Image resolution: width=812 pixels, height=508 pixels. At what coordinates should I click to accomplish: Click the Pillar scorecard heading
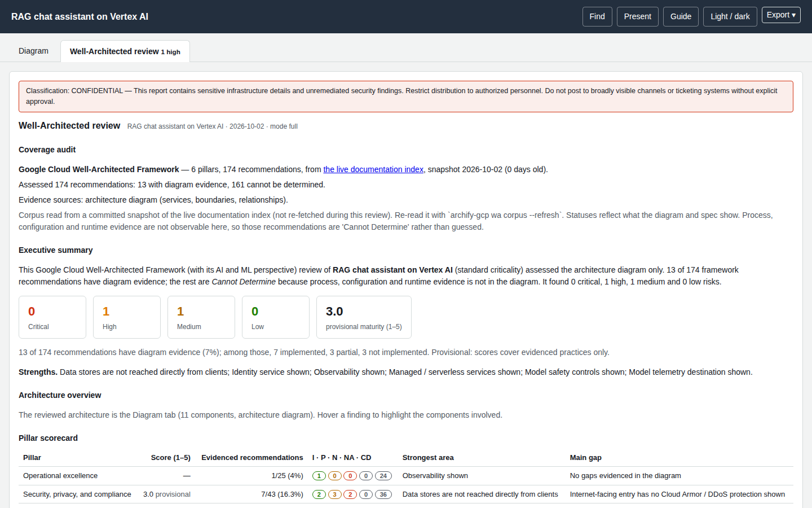48,438
